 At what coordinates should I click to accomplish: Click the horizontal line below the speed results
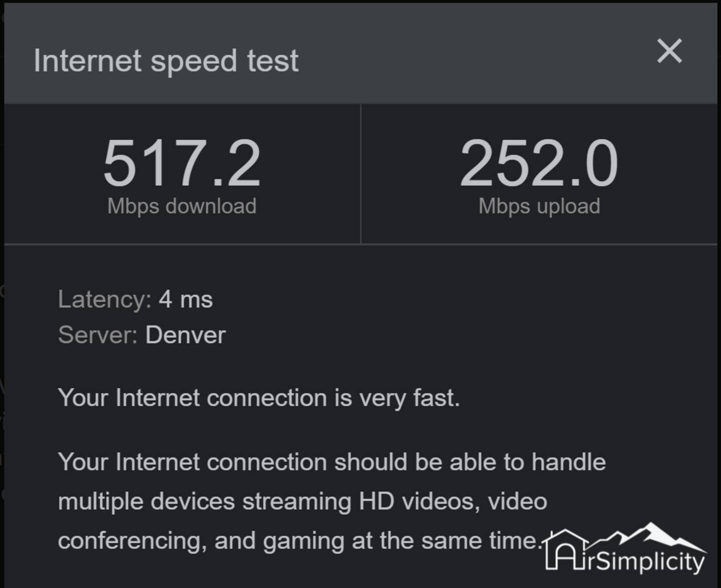point(360,244)
